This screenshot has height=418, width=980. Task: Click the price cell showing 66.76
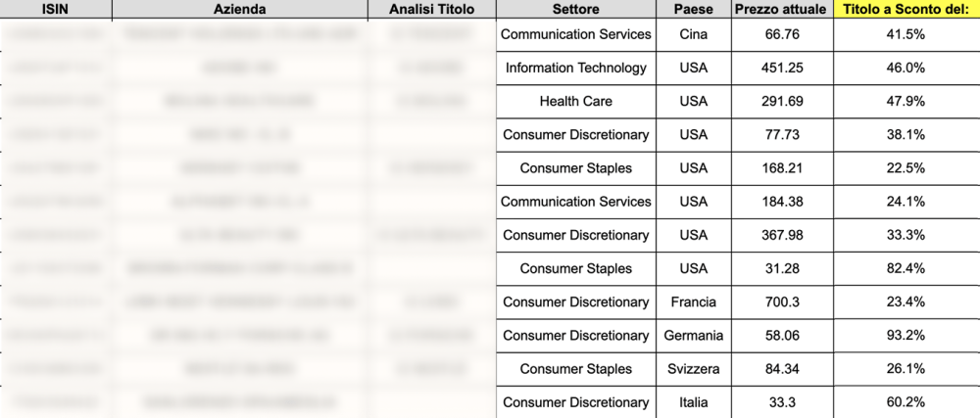781,34
